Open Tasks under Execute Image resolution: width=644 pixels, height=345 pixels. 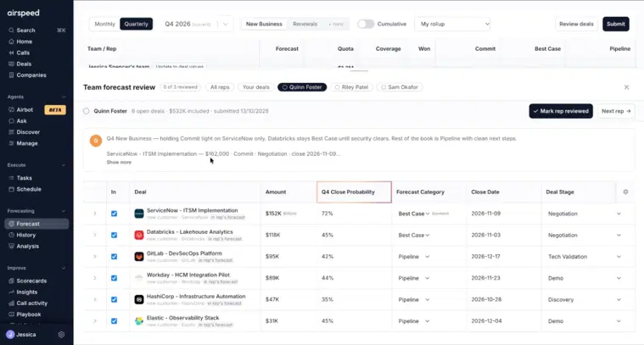coord(20,178)
